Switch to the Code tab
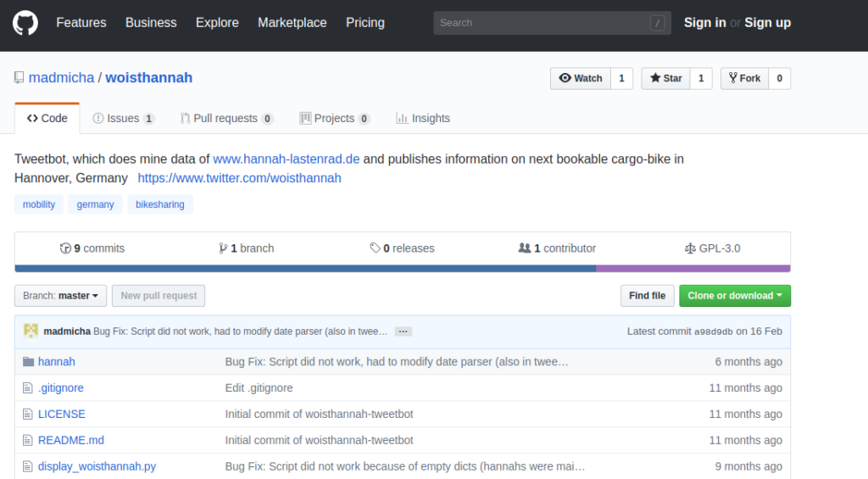Viewport: 868px width, 479px height. [x=47, y=119]
